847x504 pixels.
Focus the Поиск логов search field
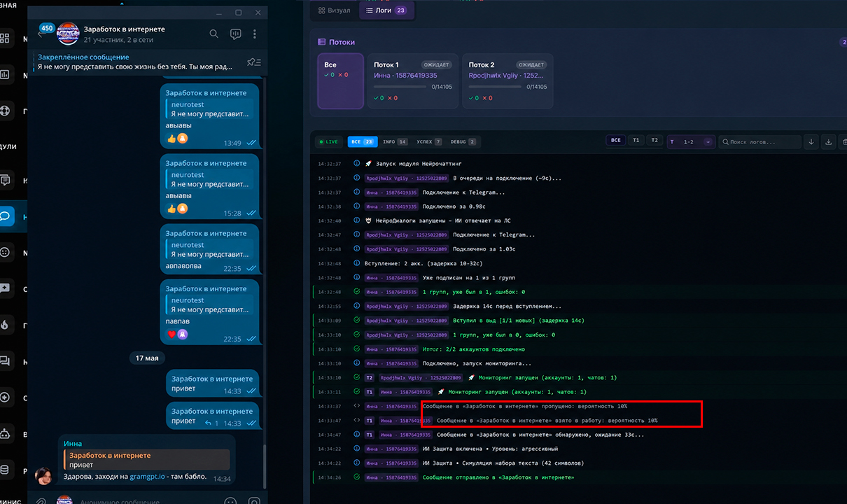760,141
